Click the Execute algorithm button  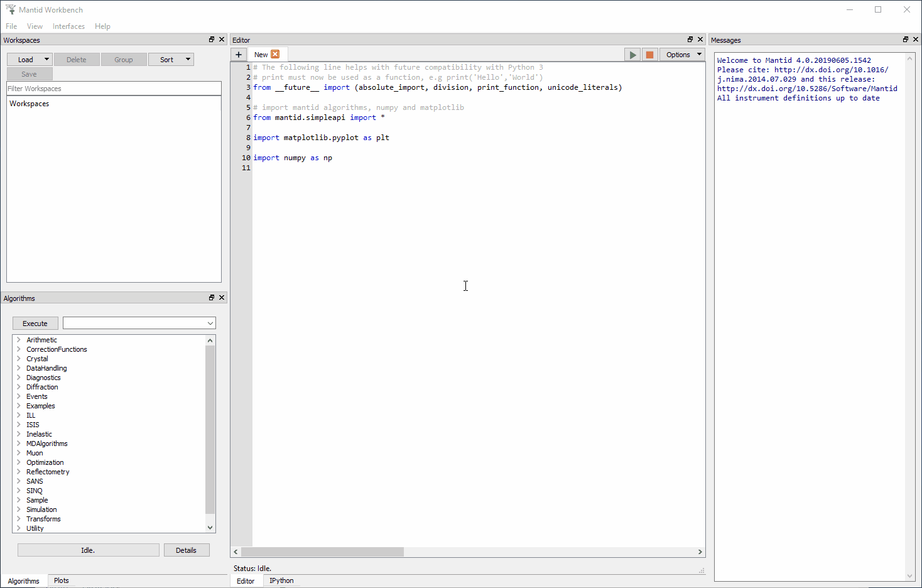(x=35, y=323)
